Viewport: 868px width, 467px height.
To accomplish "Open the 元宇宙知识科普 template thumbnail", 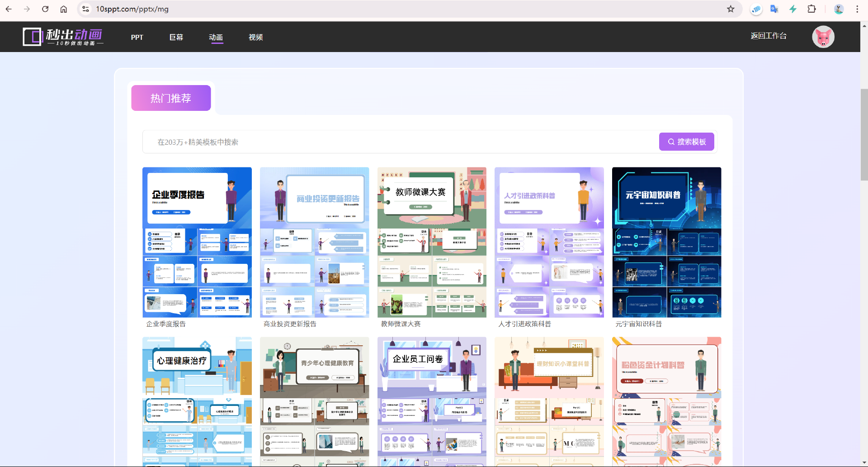I will [x=666, y=242].
